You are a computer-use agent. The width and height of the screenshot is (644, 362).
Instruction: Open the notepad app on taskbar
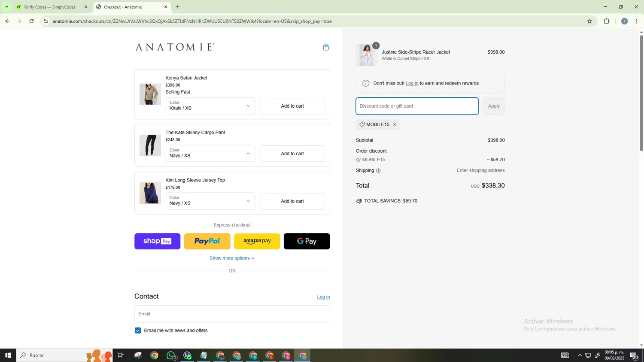204,355
